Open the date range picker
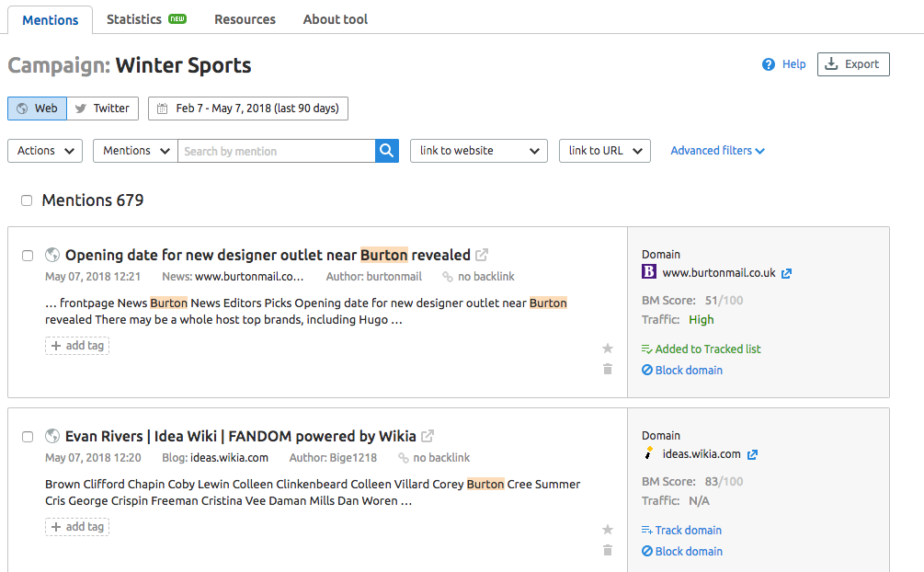The width and height of the screenshot is (924, 572). [248, 109]
